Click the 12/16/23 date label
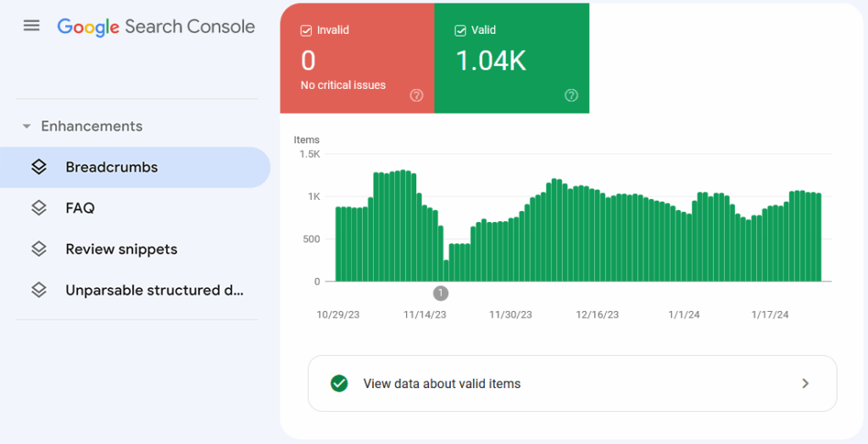This screenshot has height=444, width=868. point(598,314)
